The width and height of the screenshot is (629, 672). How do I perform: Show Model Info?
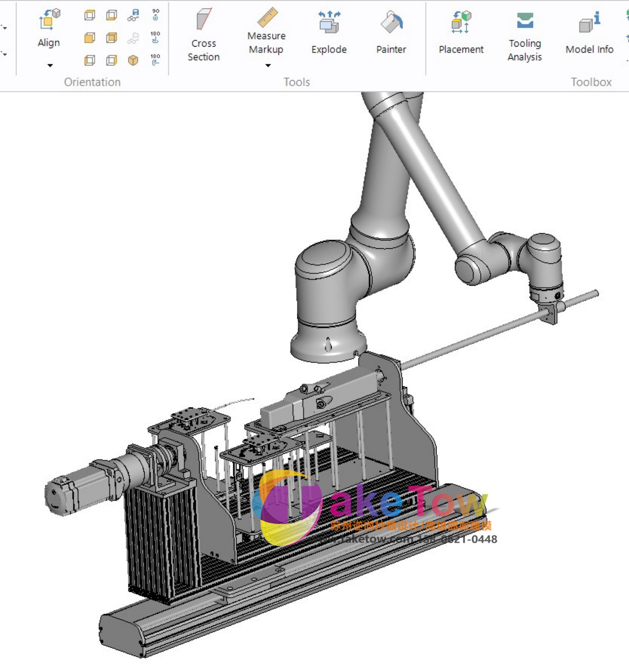pos(589,33)
